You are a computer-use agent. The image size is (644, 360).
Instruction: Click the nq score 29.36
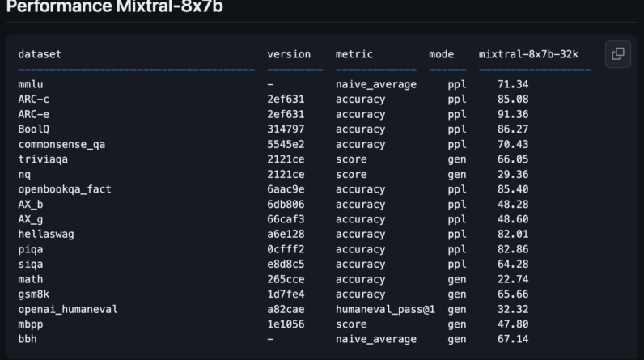pyautogui.click(x=513, y=175)
